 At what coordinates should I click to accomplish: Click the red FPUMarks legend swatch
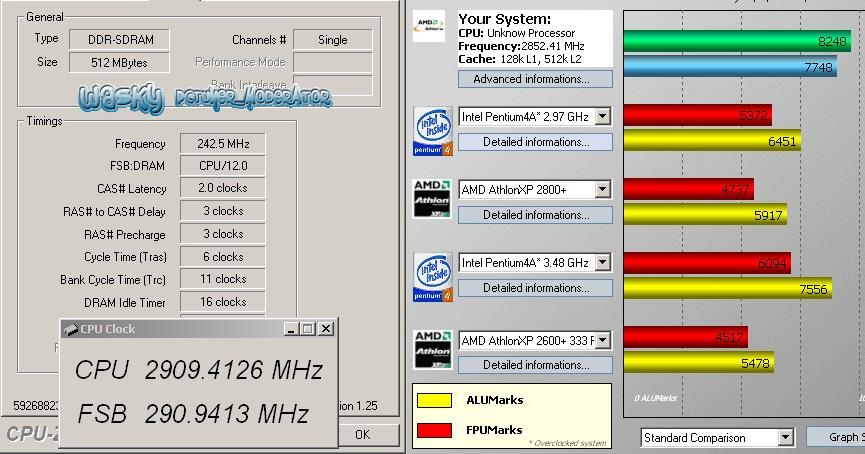434,430
